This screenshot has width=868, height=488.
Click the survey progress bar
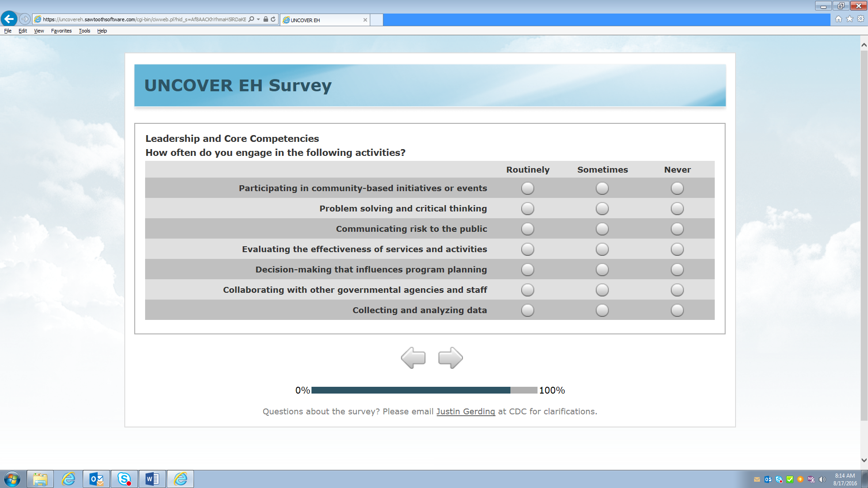pyautogui.click(x=424, y=390)
